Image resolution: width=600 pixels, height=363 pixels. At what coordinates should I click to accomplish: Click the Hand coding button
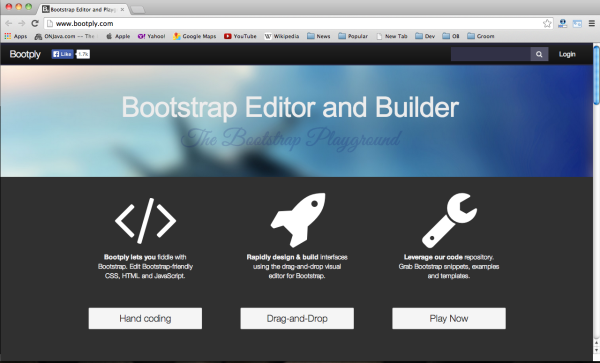(x=145, y=318)
